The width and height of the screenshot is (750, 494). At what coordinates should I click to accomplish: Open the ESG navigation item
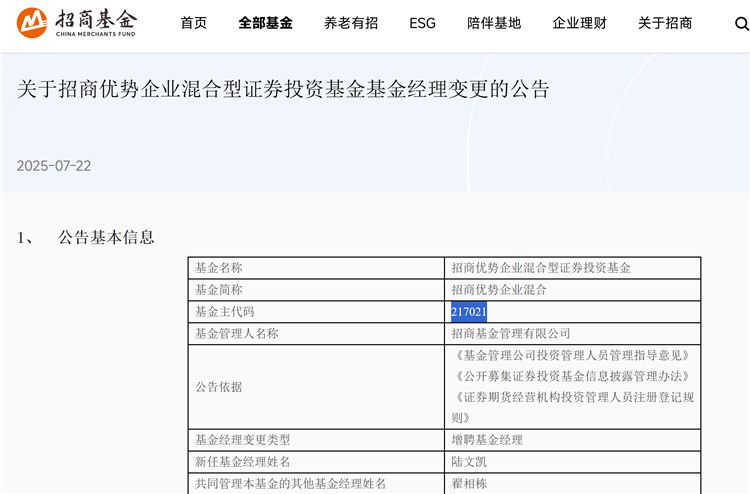(422, 23)
